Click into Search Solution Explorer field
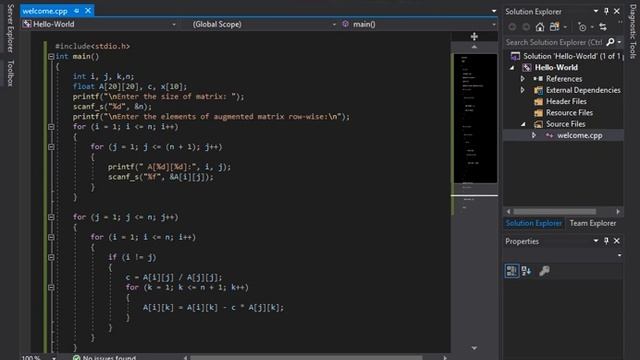 tap(554, 42)
